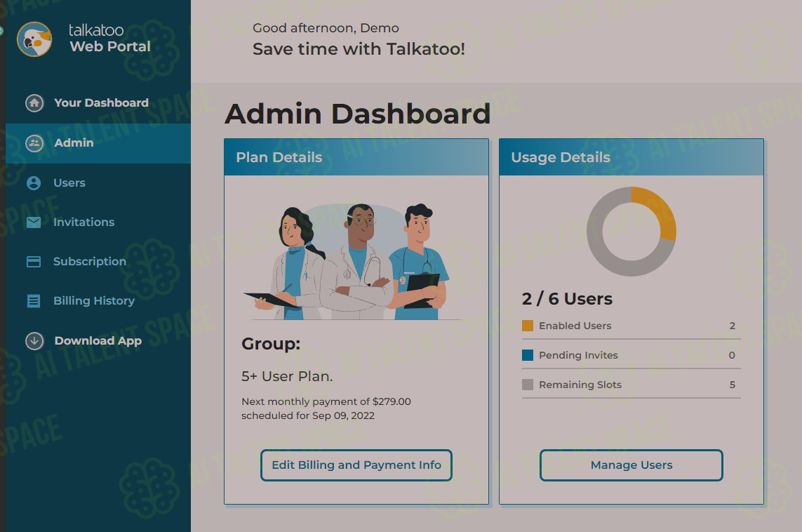The image size is (802, 532).
Task: Click the group icon beside Admin
Action: click(34, 142)
